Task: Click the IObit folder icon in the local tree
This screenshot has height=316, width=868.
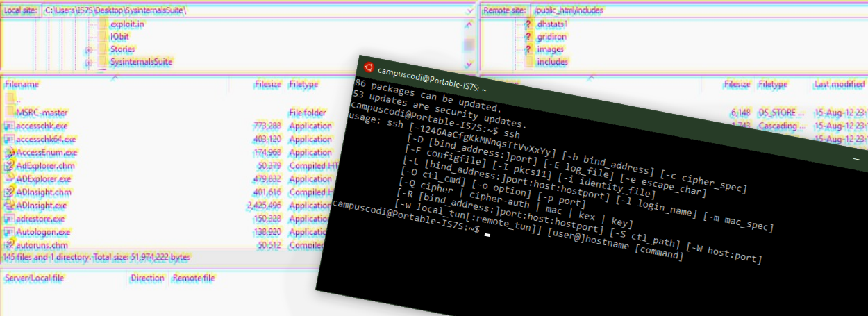Action: tap(103, 36)
